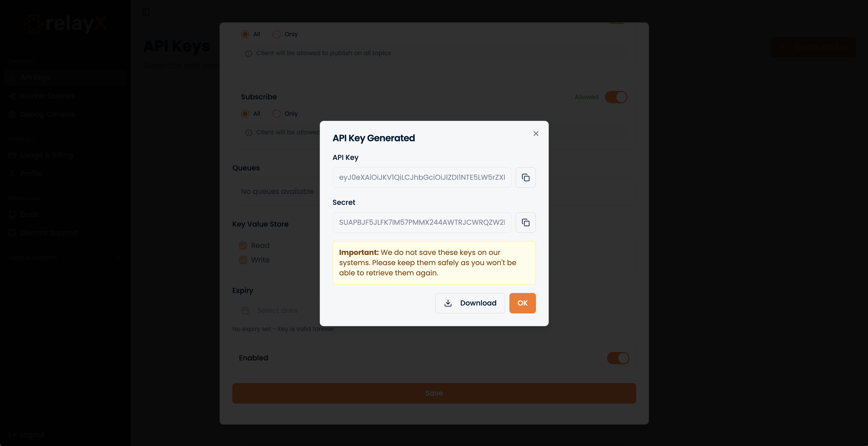This screenshot has height=446, width=868.
Task: Toggle the Subscribe Allowed switch
Action: (x=616, y=97)
